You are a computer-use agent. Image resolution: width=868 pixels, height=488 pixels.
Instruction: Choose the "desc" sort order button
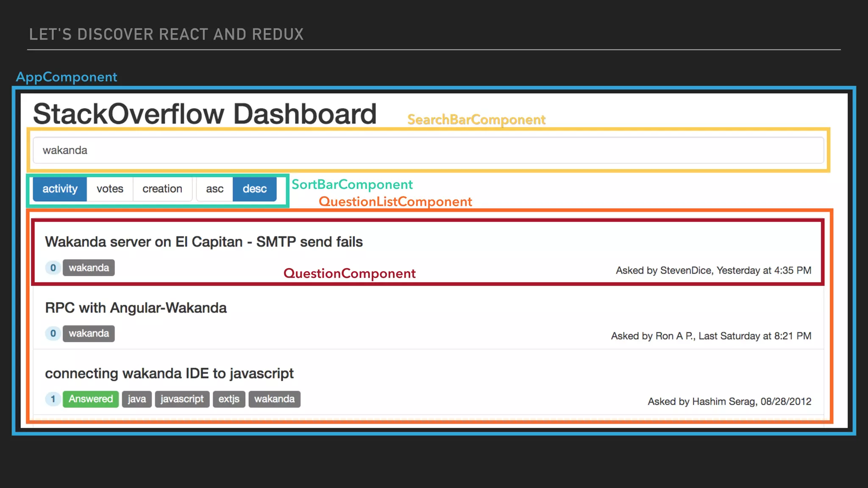[x=255, y=189]
